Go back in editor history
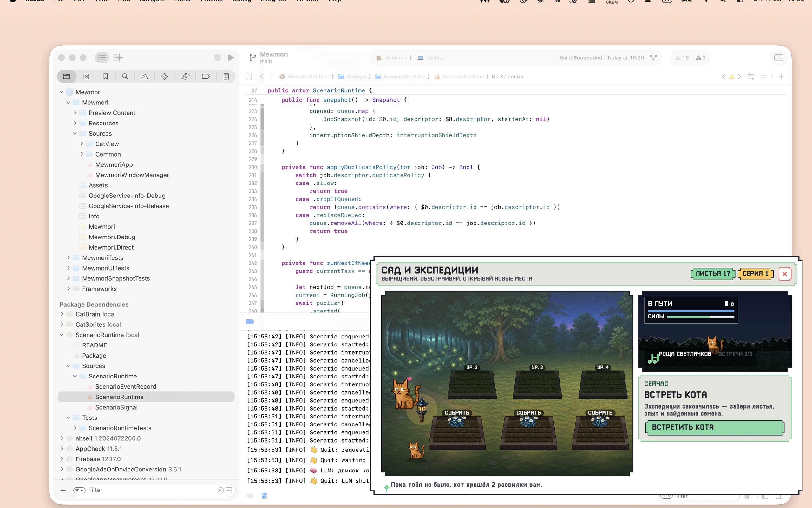Viewport: 812px width, 508px height. [262, 77]
